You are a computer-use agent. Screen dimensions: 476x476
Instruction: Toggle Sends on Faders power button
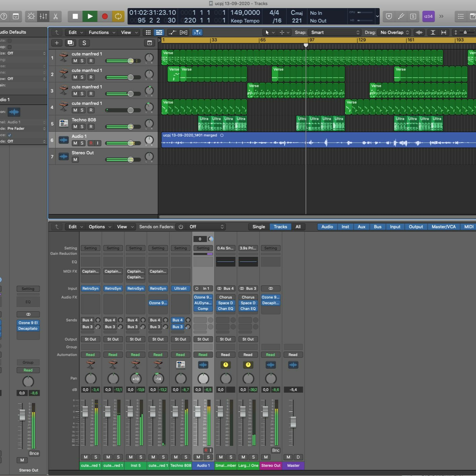[x=181, y=227]
